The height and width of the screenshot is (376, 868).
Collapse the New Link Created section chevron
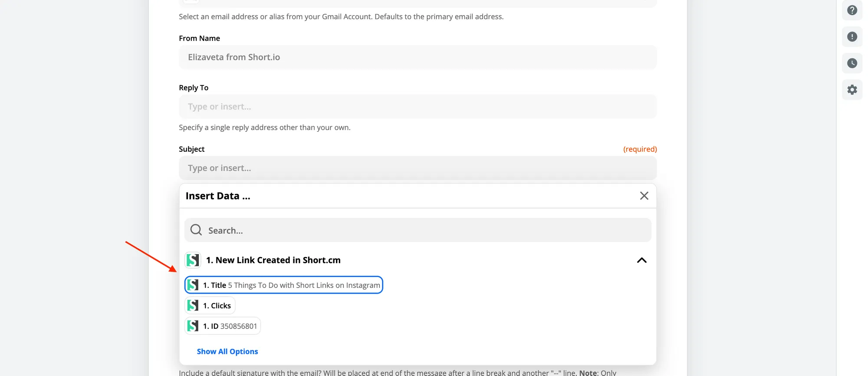(x=641, y=260)
